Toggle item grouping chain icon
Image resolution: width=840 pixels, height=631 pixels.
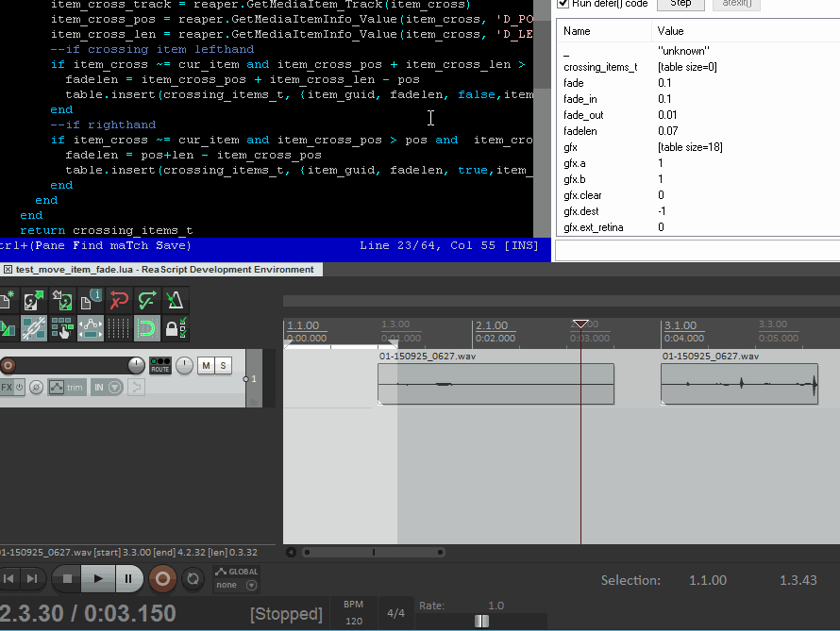33,328
